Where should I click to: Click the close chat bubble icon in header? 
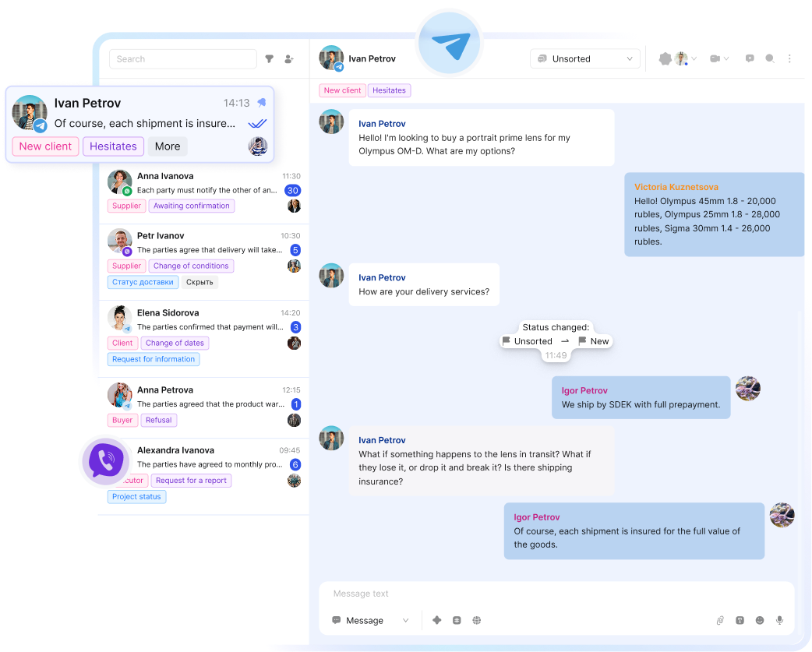(750, 58)
